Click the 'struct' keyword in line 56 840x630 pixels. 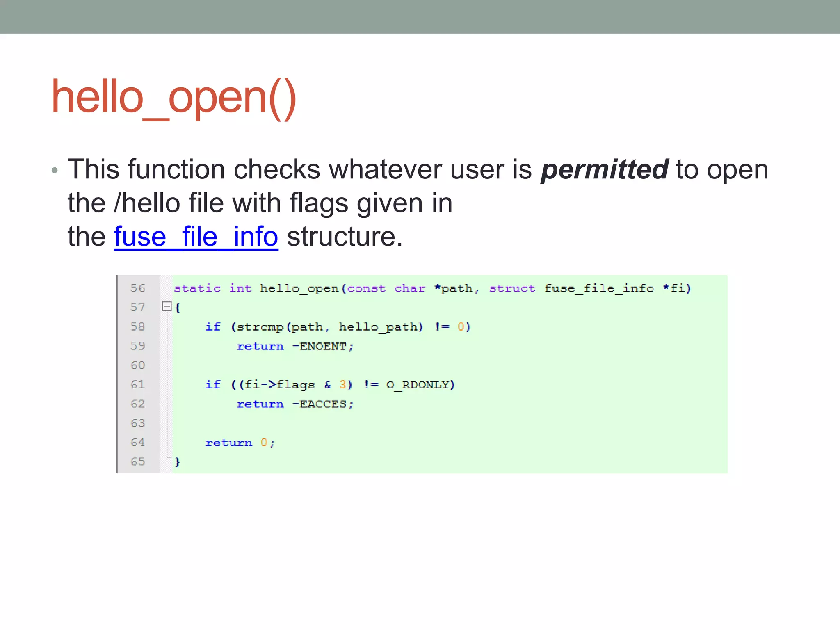coord(512,288)
